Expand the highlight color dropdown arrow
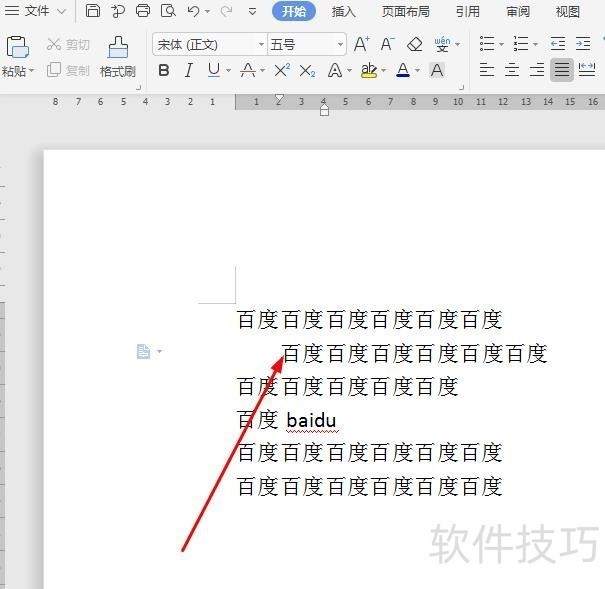The width and height of the screenshot is (605, 589). pyautogui.click(x=384, y=71)
